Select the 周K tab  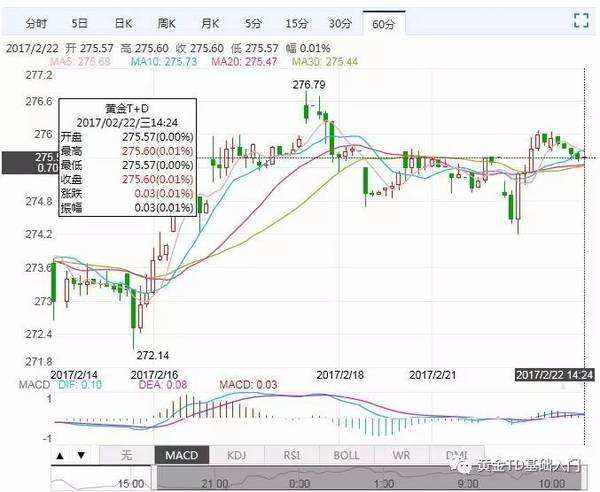pos(167,24)
